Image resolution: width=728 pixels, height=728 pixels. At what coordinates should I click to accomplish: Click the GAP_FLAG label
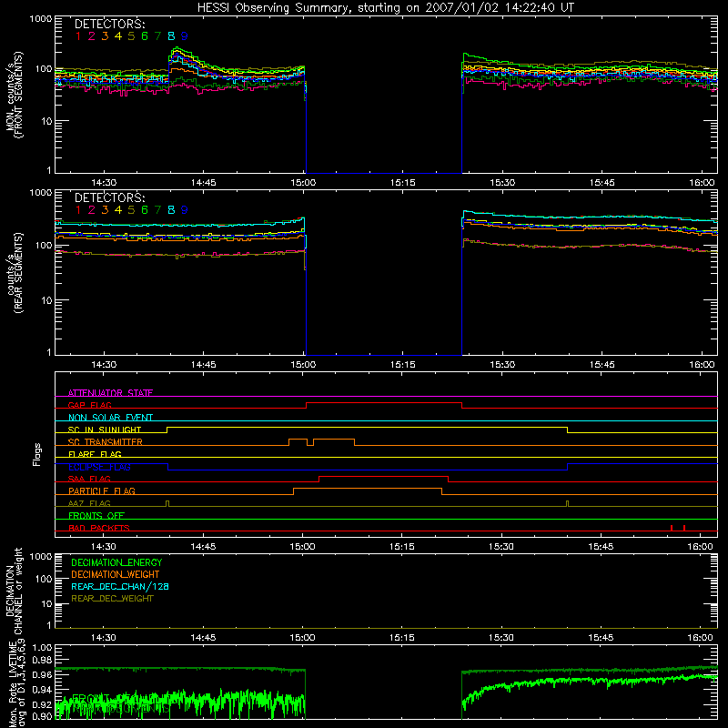click(x=89, y=405)
